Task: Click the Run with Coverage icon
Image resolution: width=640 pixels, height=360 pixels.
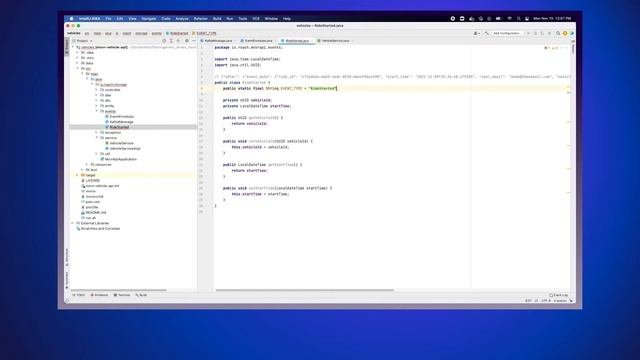Action: 542,33
